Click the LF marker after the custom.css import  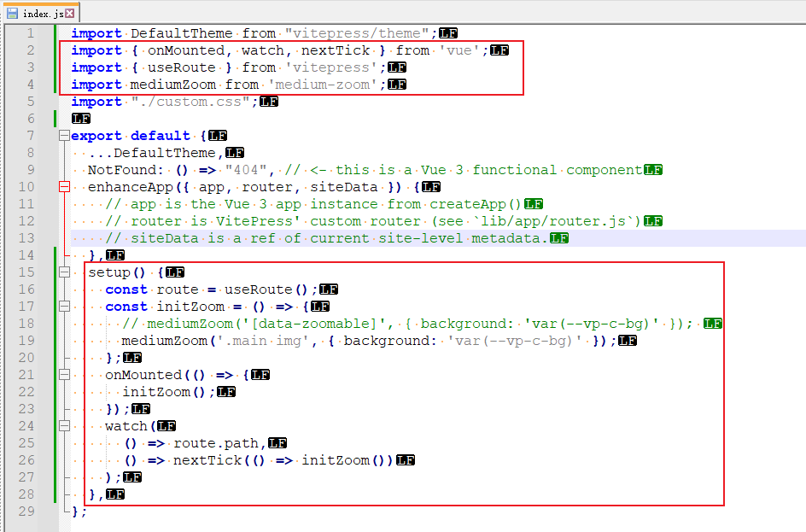point(267,101)
